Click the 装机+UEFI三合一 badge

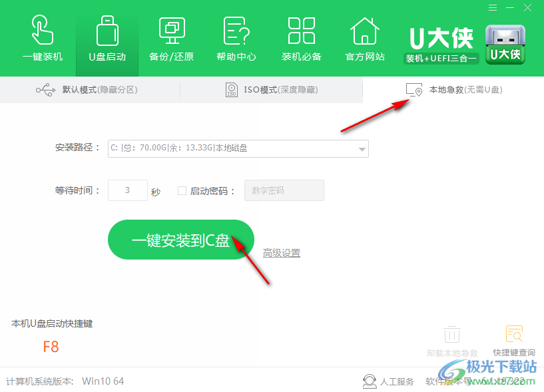[x=441, y=59]
